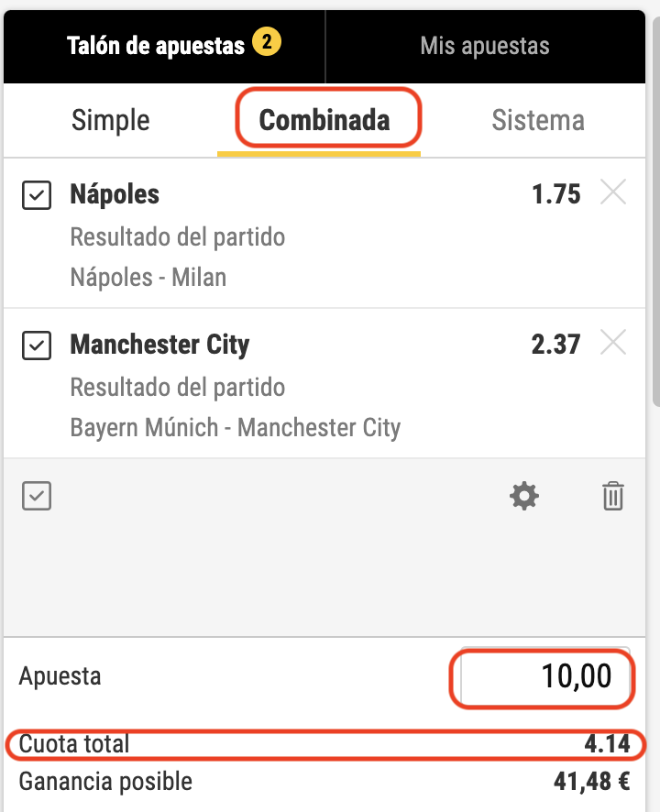Remove the Nápoles bet with X
660x812 pixels.
(x=613, y=193)
